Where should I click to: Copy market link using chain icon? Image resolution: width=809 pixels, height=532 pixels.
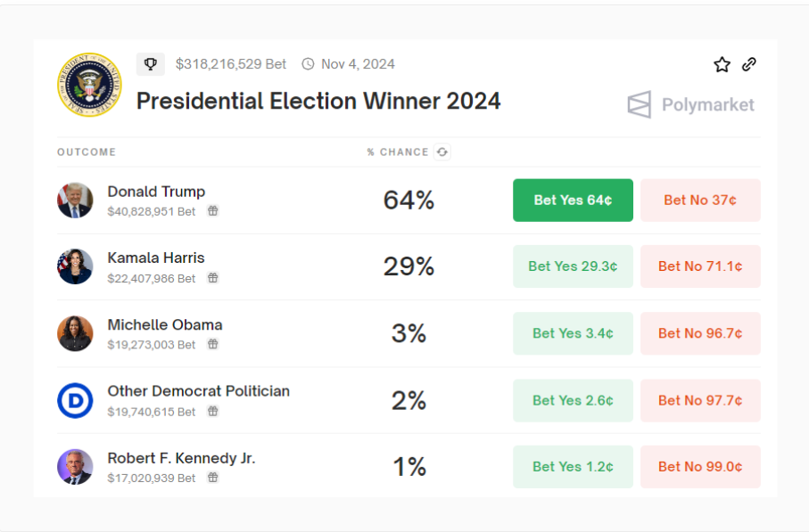748,64
